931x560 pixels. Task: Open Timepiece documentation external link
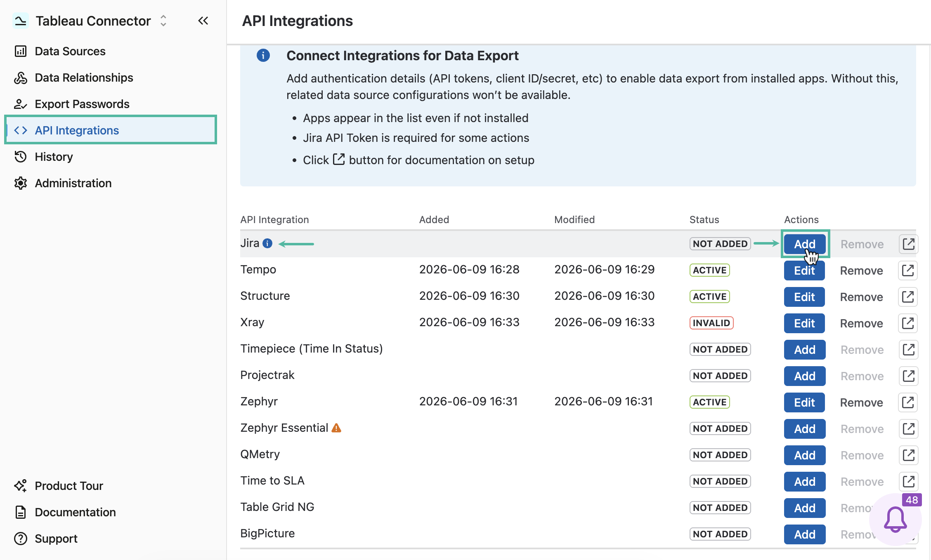click(908, 350)
